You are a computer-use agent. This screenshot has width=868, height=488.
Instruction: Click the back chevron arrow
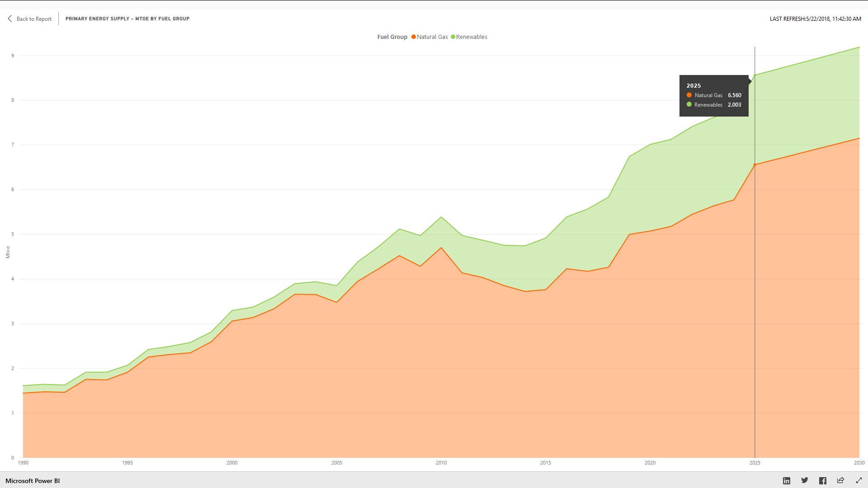[x=9, y=19]
